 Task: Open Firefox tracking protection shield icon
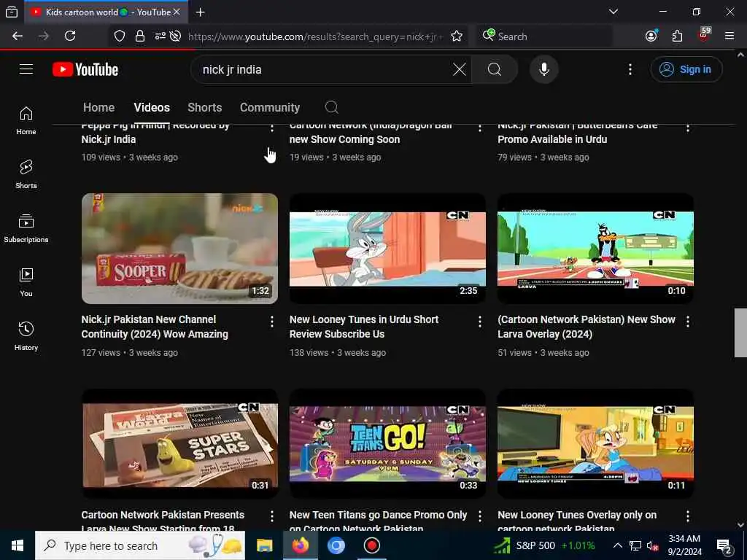click(120, 36)
